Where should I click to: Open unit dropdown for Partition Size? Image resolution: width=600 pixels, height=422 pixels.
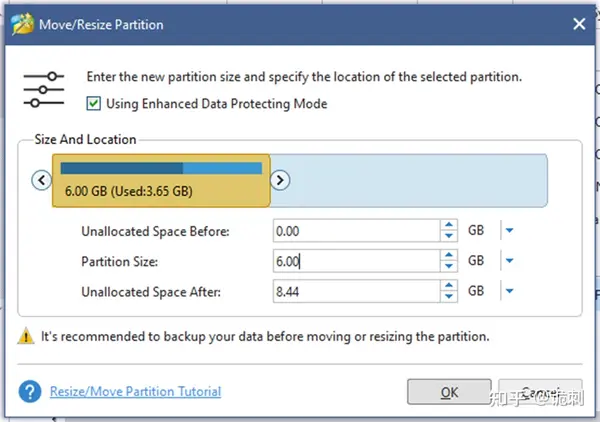pyautogui.click(x=509, y=261)
